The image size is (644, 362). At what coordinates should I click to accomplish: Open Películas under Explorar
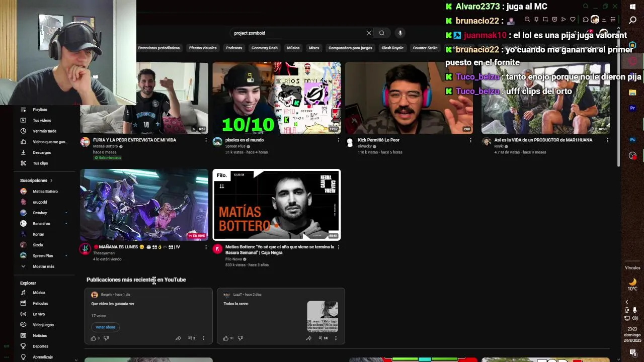pos(40,303)
